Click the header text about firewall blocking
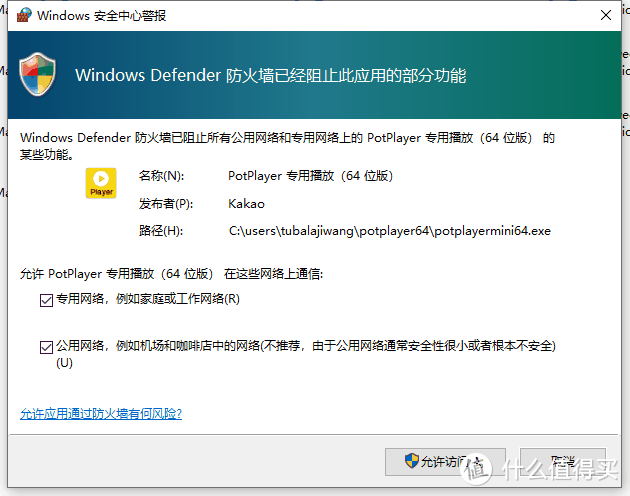This screenshot has height=496, width=630. 270,75
